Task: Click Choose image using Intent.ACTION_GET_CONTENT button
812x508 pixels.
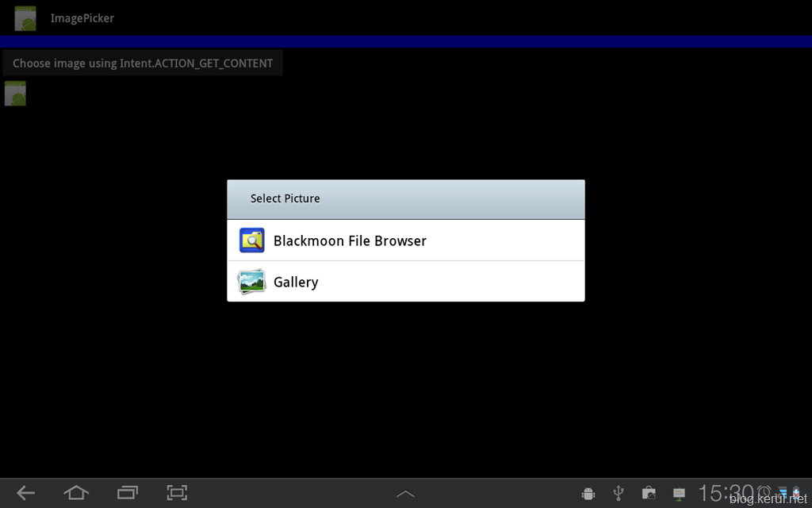Action: (x=143, y=63)
